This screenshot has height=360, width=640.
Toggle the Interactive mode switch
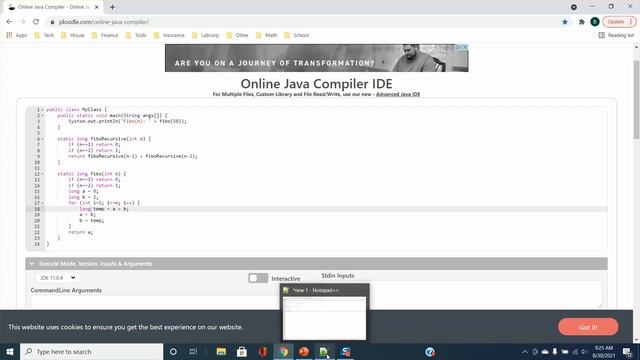click(x=258, y=278)
